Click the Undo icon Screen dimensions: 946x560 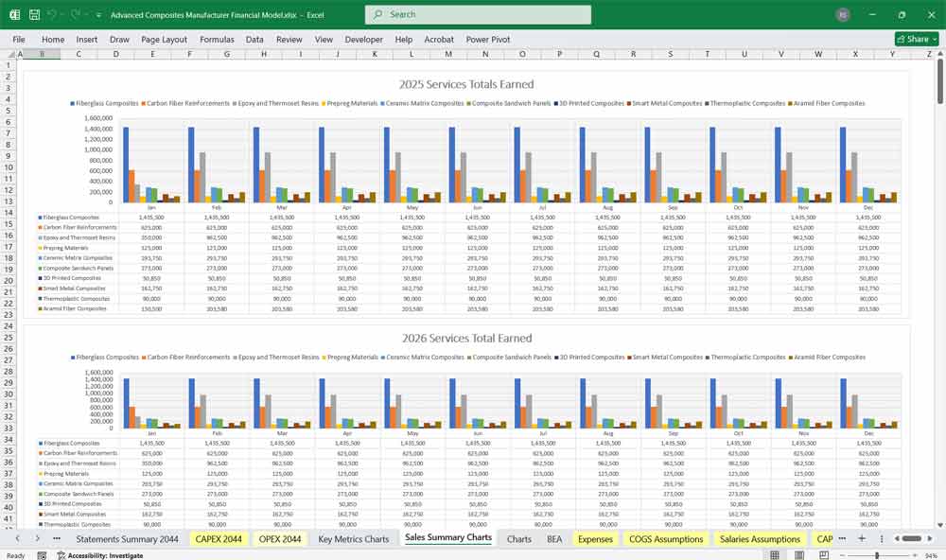[x=52, y=15]
